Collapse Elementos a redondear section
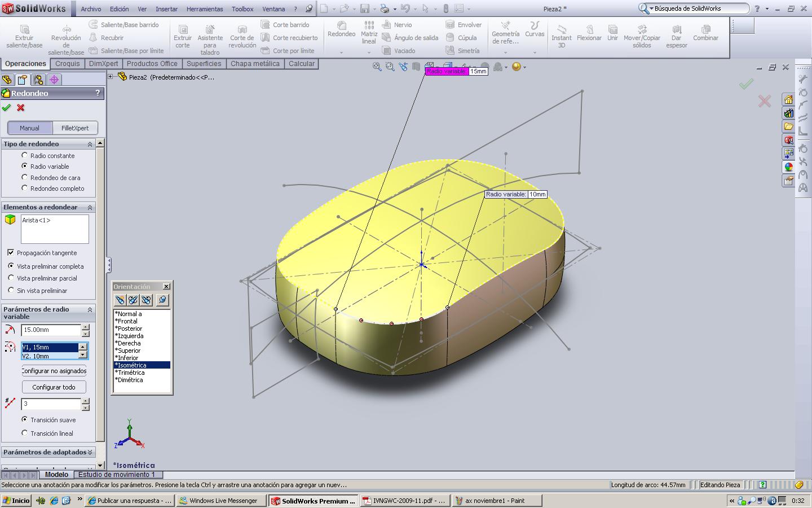812x508 pixels. pyautogui.click(x=90, y=207)
